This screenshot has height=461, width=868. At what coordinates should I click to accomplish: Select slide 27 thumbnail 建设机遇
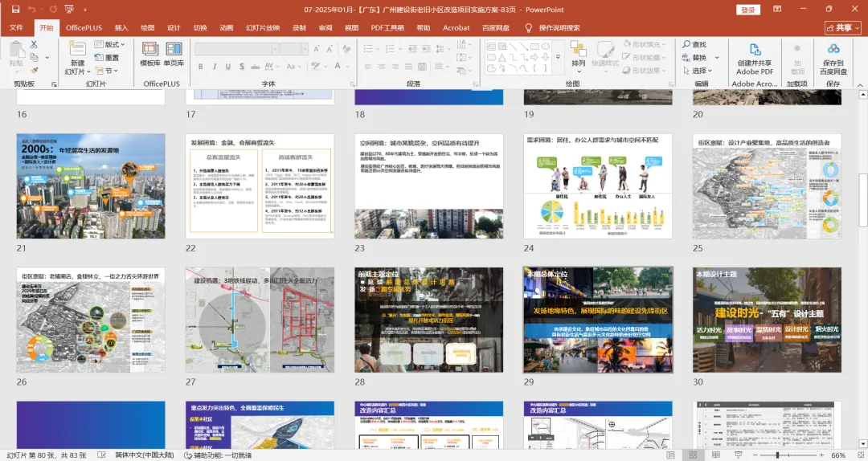[260, 320]
